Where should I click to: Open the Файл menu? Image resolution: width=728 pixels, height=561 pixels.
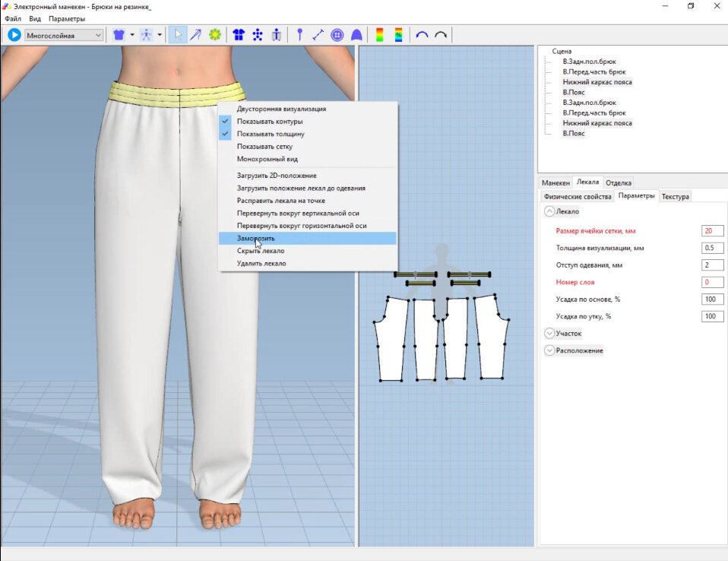13,19
